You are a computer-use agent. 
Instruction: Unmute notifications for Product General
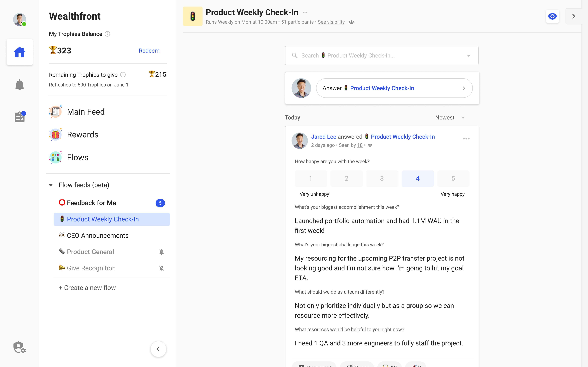[x=162, y=252]
